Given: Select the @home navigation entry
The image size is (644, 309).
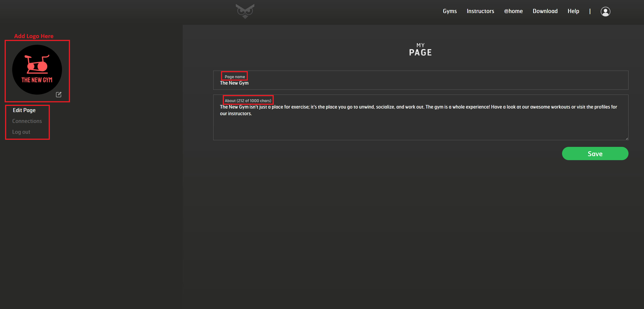Looking at the screenshot, I should [x=513, y=11].
